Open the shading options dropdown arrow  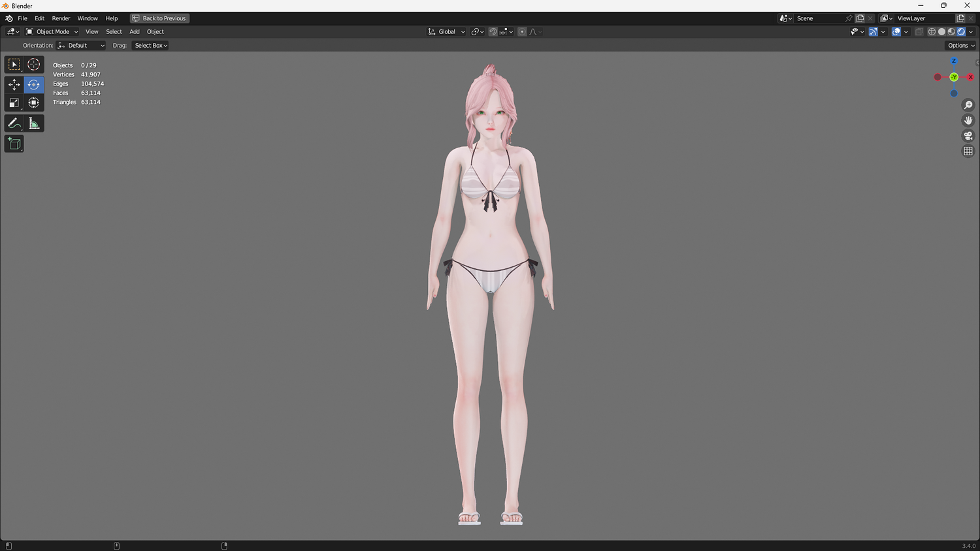click(x=971, y=31)
